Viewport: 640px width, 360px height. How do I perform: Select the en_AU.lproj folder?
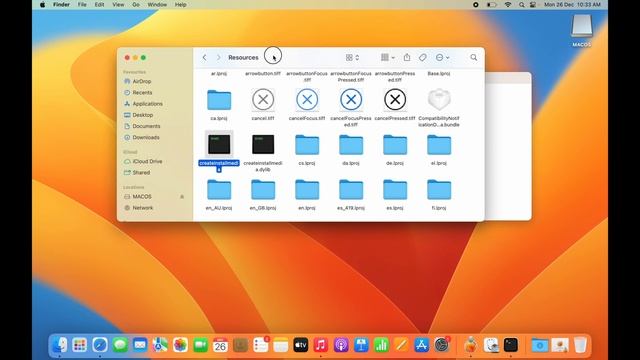(x=219, y=190)
